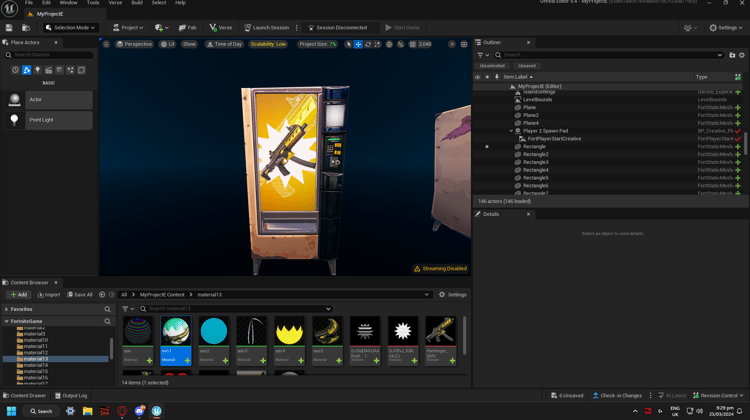Viewport: 750px width, 420px height.
Task: Open the Edit menu
Action: (x=46, y=3)
